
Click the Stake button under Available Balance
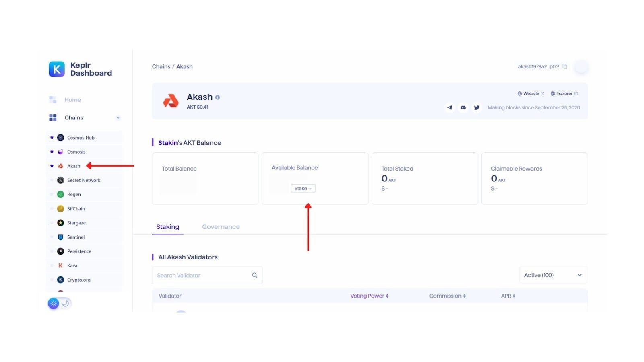pos(303,188)
